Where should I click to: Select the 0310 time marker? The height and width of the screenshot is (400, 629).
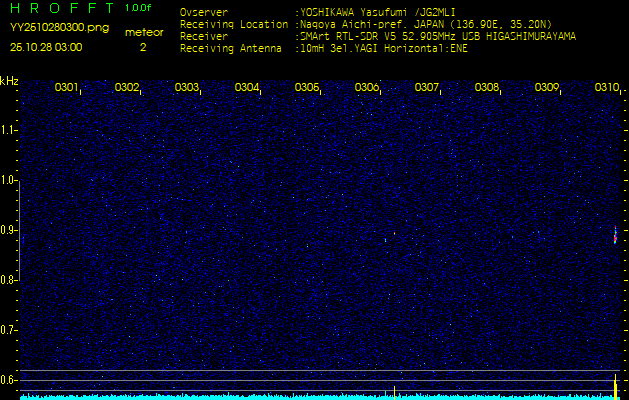point(607,88)
